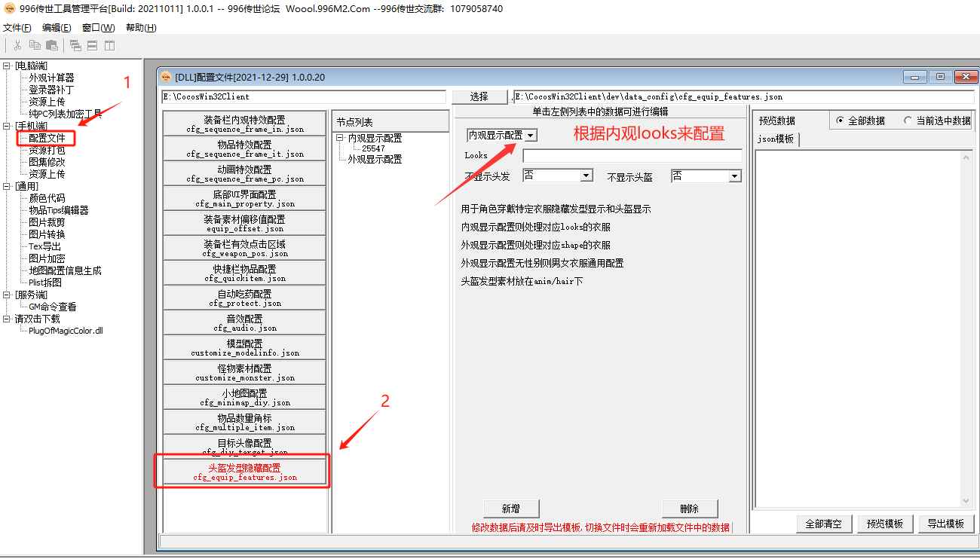Image resolution: width=980 pixels, height=559 pixels.
Task: Click the 全部清空 button
Action: [x=823, y=524]
